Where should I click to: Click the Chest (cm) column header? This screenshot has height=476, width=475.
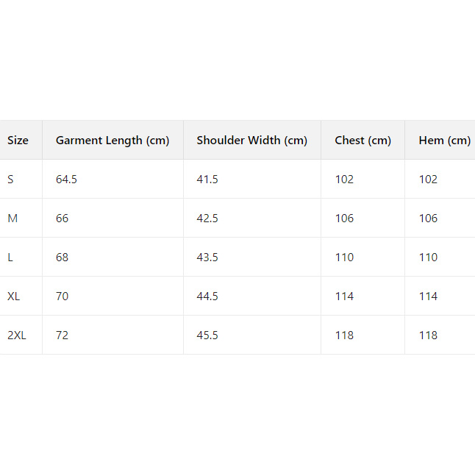click(362, 141)
